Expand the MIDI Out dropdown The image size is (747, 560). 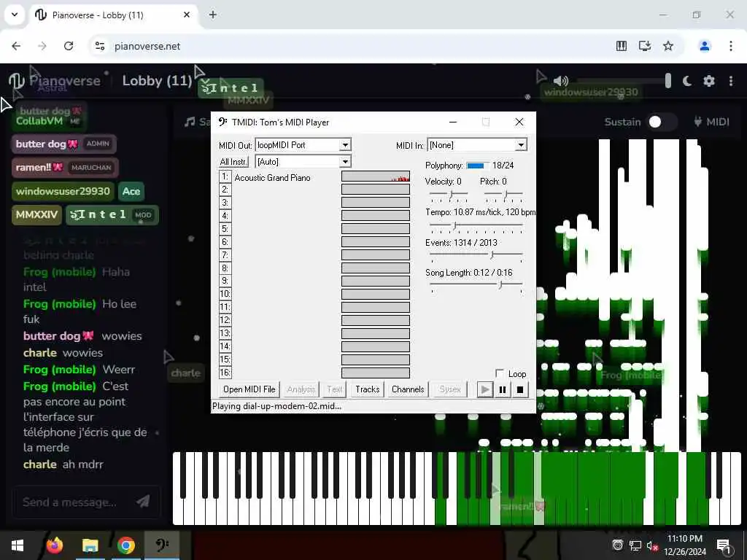click(345, 145)
